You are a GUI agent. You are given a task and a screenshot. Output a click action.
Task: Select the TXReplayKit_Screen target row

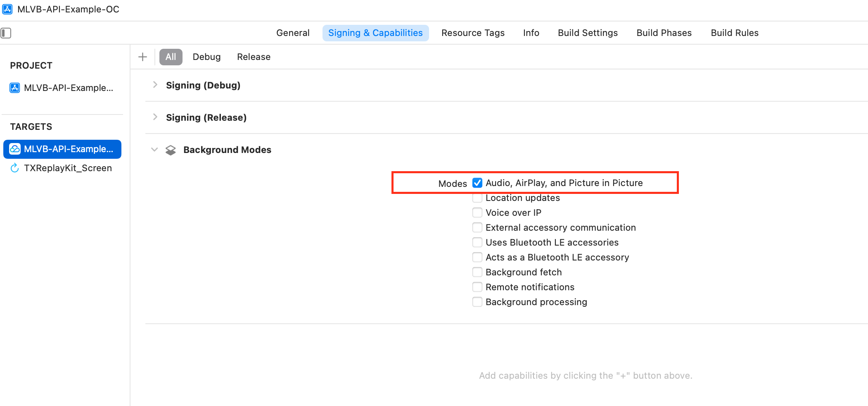click(x=68, y=168)
